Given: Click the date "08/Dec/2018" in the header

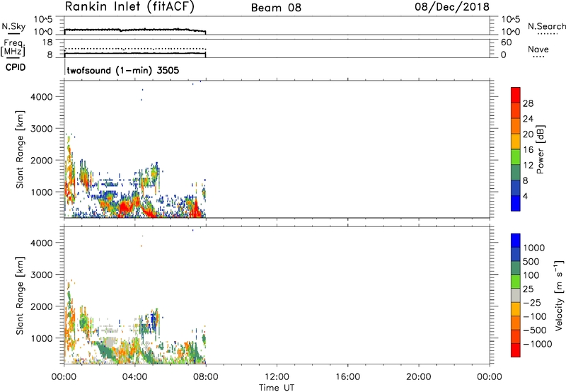Looking at the screenshot, I should 452,6.
